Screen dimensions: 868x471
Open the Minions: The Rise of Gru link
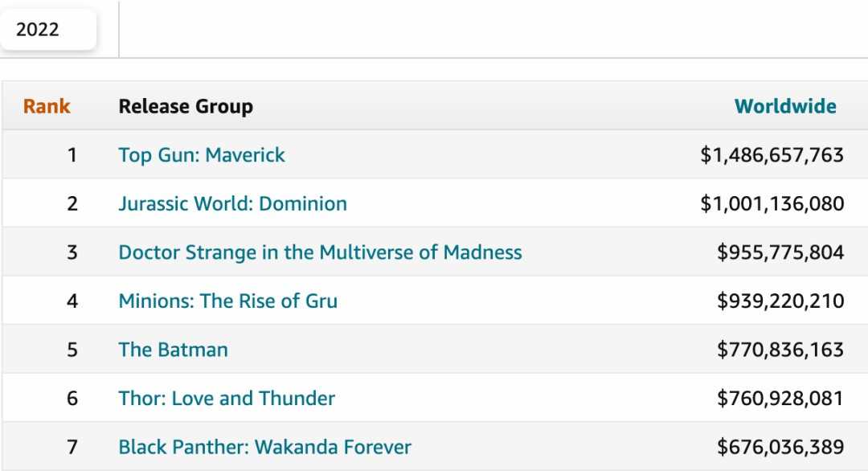coord(227,301)
